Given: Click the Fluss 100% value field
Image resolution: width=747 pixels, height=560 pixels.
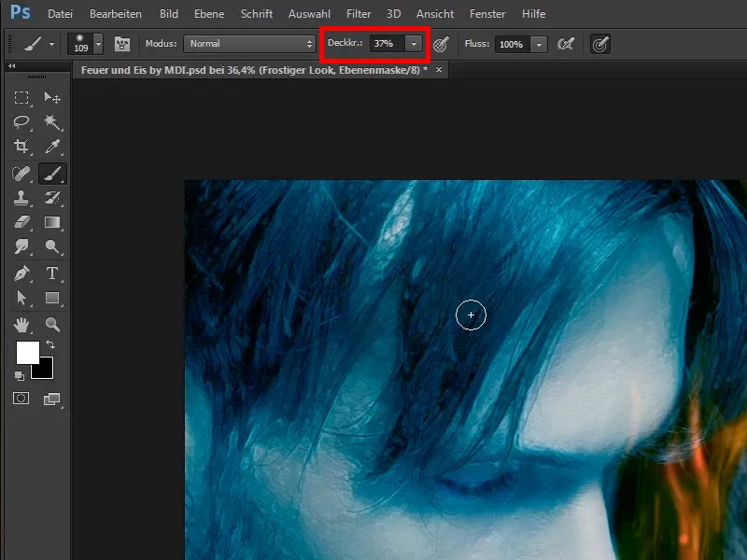Looking at the screenshot, I should [x=513, y=44].
